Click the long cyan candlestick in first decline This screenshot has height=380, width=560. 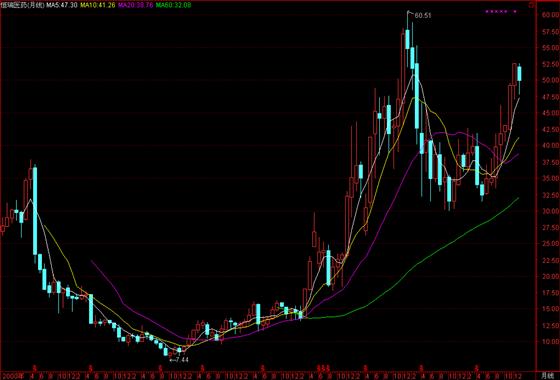pos(35,211)
